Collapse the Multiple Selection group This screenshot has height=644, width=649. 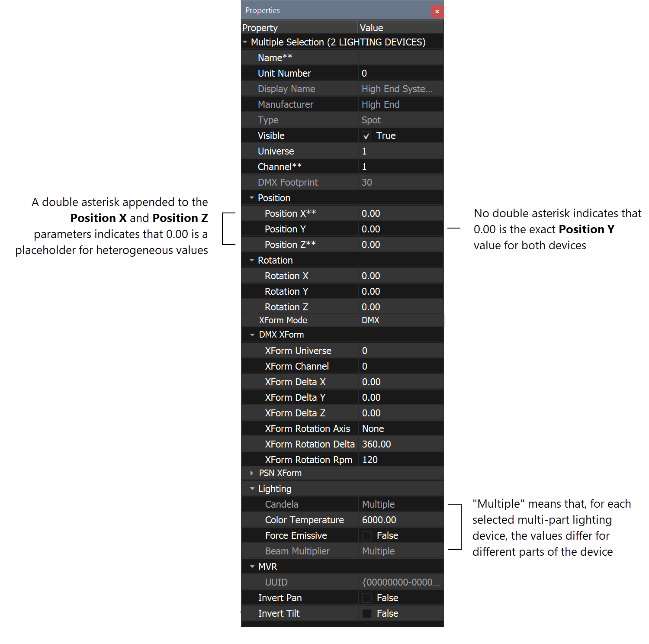pyautogui.click(x=245, y=42)
